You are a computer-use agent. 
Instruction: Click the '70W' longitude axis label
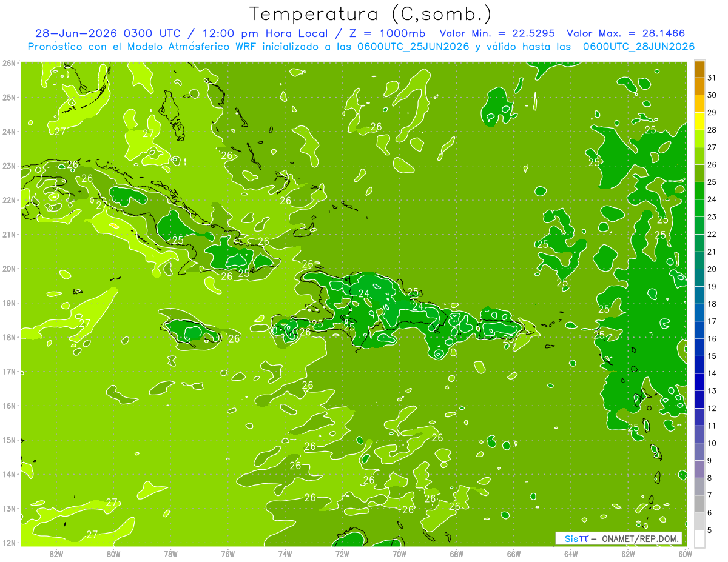(x=399, y=554)
